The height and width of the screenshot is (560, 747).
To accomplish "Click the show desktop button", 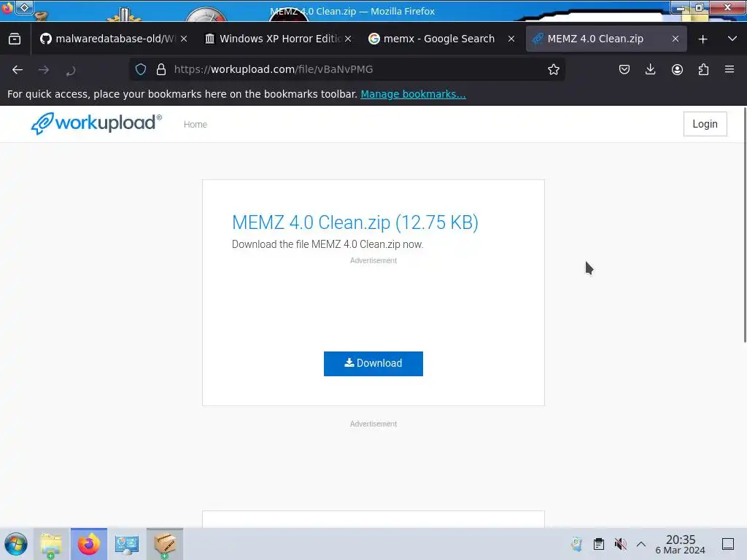I will tap(728, 544).
